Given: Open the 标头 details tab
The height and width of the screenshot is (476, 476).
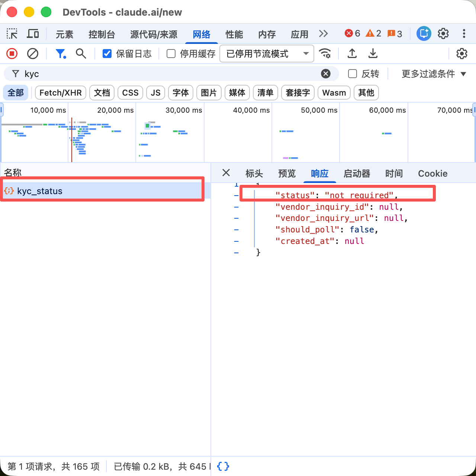Looking at the screenshot, I should tap(254, 174).
